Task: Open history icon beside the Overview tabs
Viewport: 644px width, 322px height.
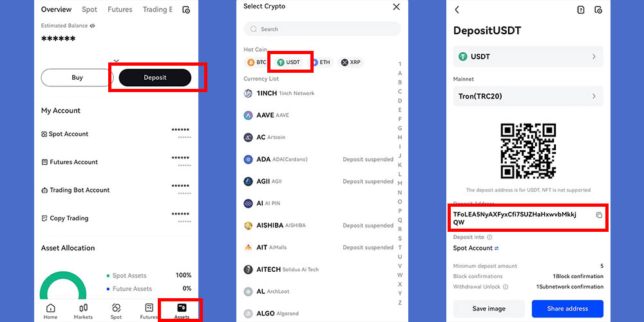Action: 186,10
